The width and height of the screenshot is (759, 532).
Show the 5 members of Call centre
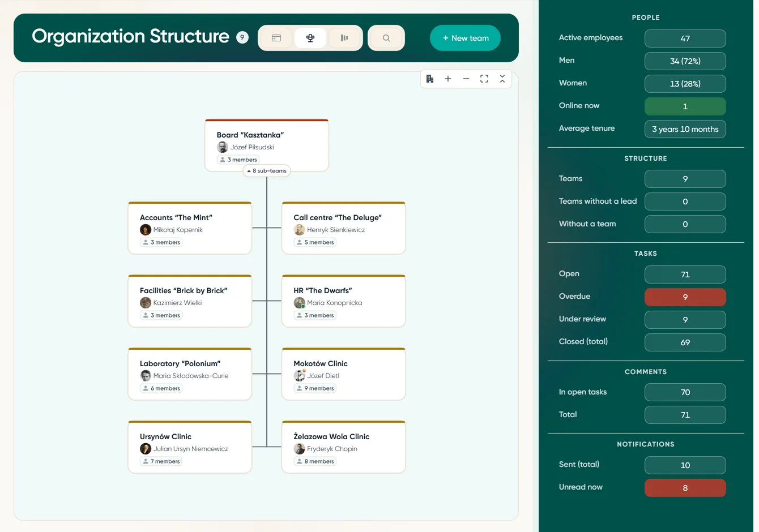(x=315, y=242)
